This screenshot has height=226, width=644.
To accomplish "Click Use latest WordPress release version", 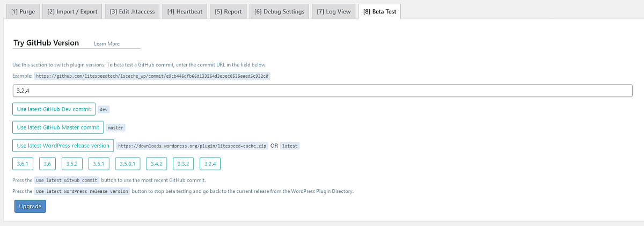I will (x=63, y=146).
